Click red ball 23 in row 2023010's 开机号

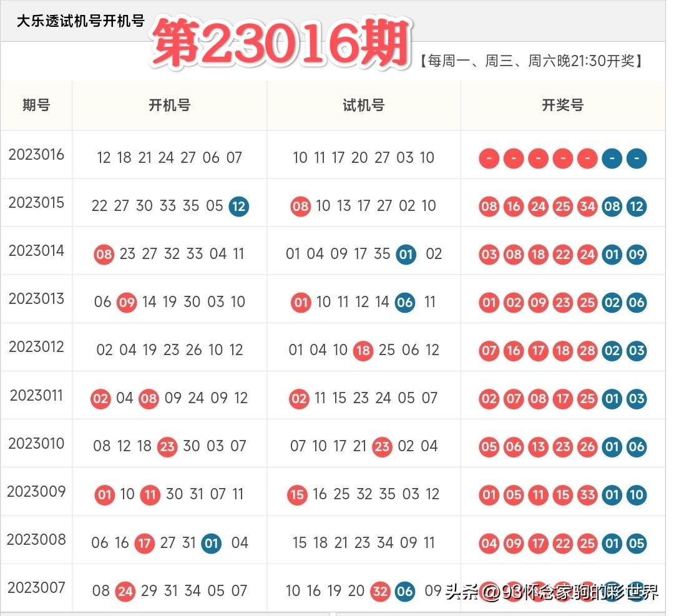coord(167,447)
